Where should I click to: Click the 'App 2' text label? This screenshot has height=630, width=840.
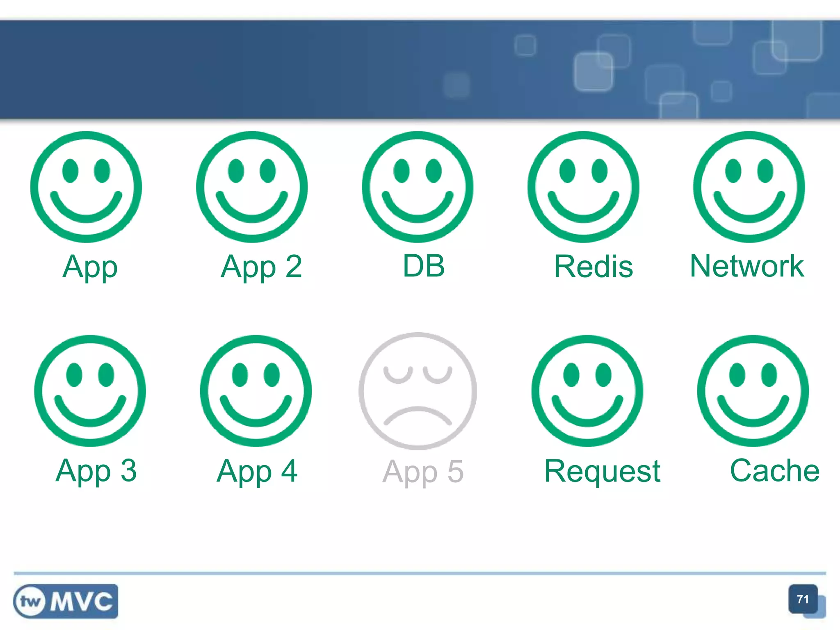(x=261, y=267)
